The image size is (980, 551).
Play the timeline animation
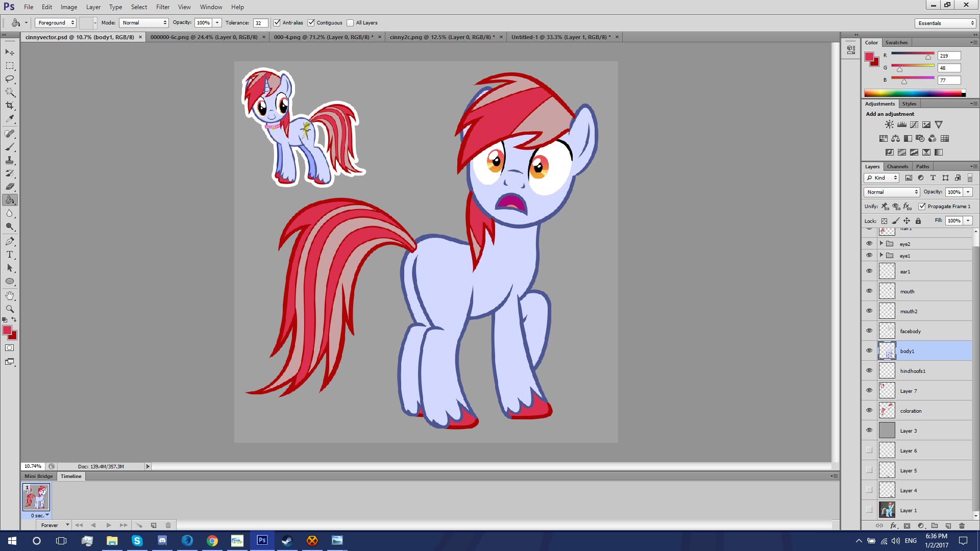pos(108,525)
